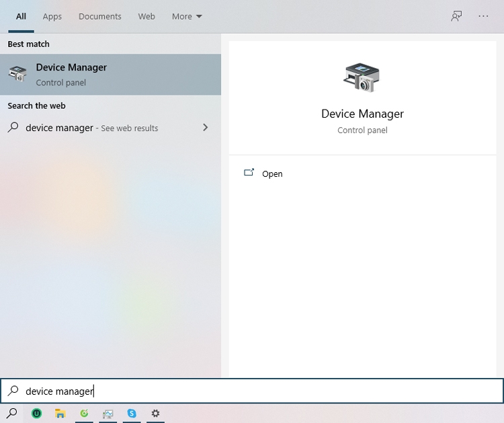Click magnifier icon beside web result
Screen dimensions: 504x423
(13, 127)
